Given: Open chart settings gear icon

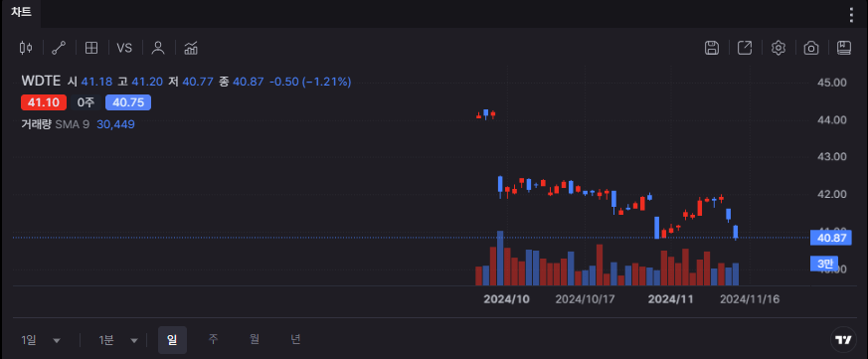Looking at the screenshot, I should pos(779,48).
